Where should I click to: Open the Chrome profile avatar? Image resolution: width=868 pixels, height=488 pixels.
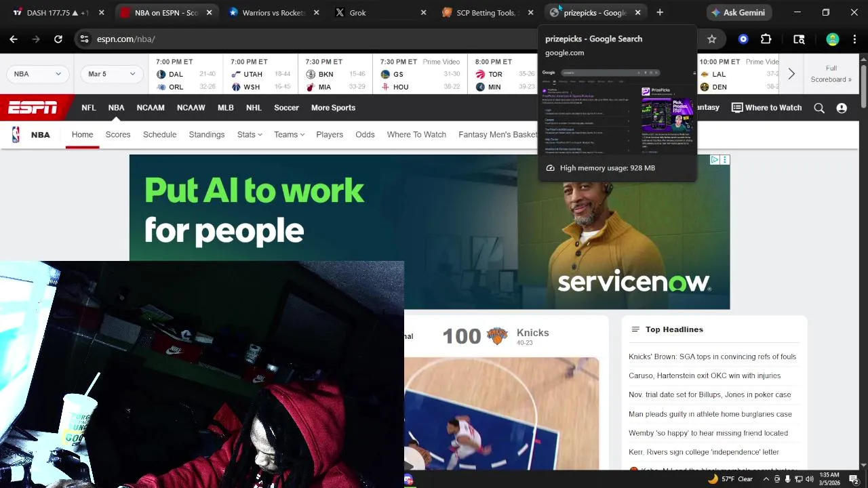(833, 39)
